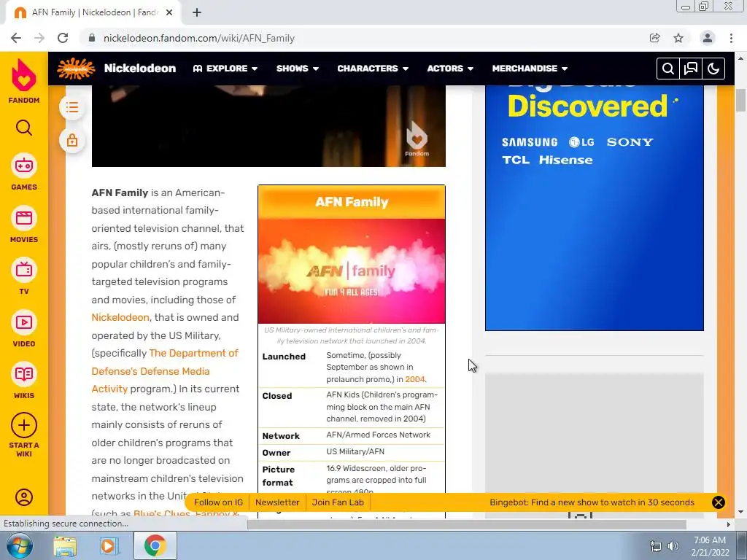Share this page icon in address bar

click(654, 38)
